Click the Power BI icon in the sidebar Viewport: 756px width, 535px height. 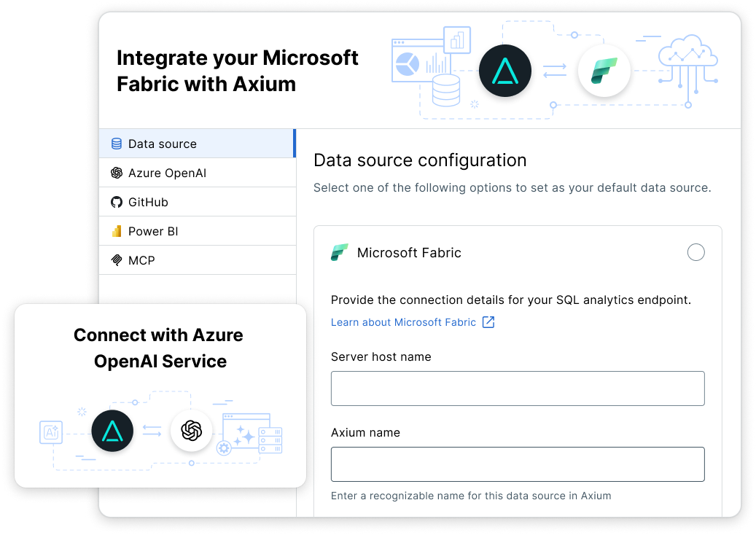117,231
